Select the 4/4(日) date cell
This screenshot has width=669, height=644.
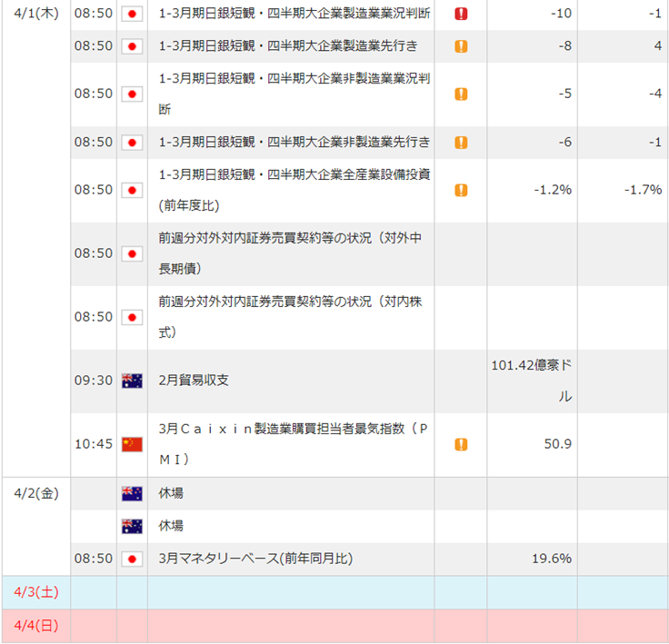click(36, 626)
